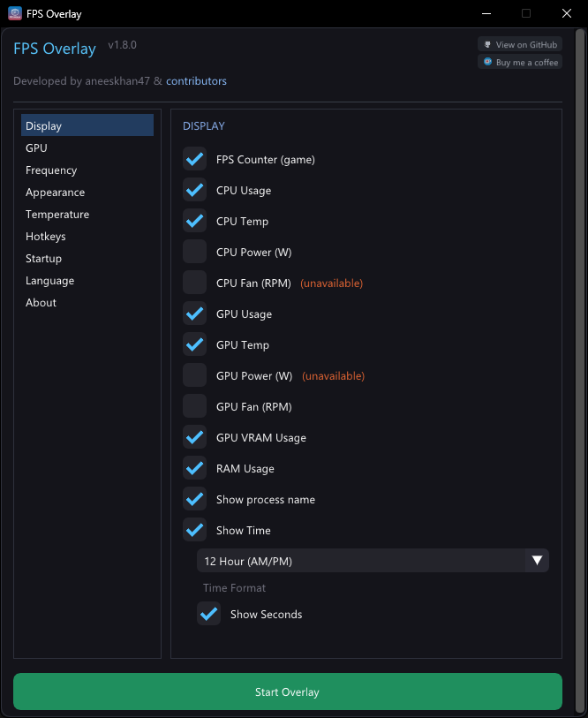Open the About page
Image resolution: width=588 pixels, height=718 pixels.
point(87,302)
